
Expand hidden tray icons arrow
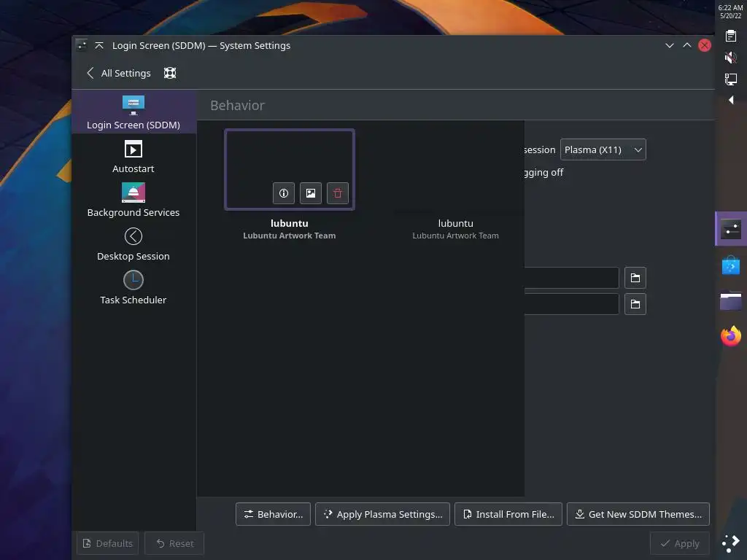[731, 100]
